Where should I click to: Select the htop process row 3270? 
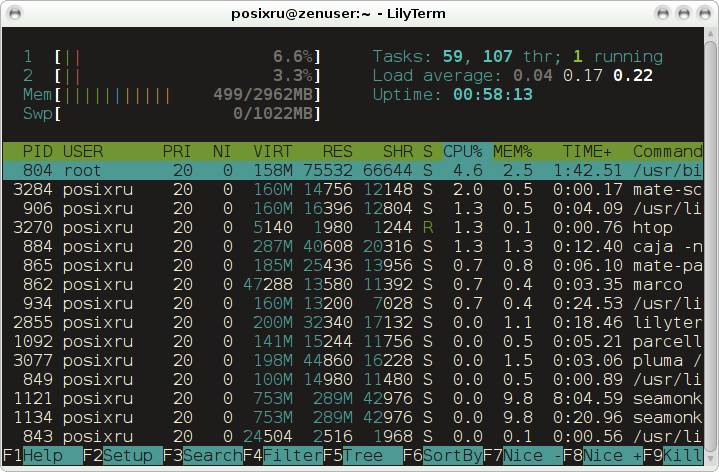click(353, 228)
